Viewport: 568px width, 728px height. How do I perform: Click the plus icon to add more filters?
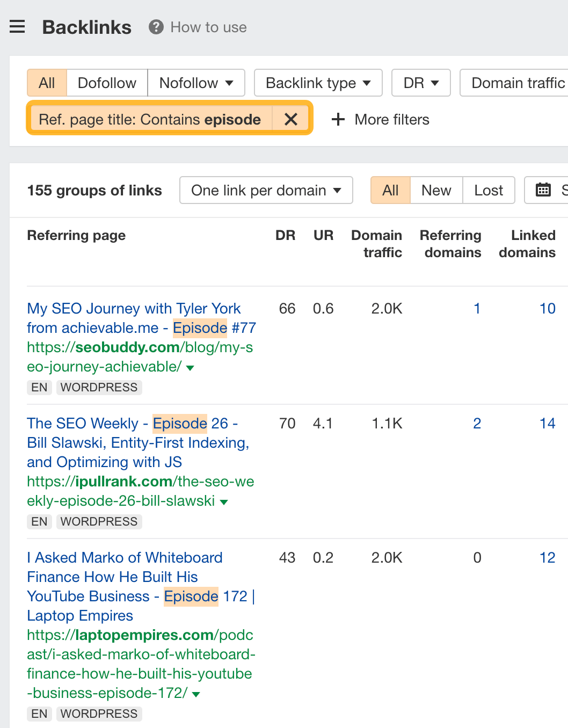(x=338, y=120)
